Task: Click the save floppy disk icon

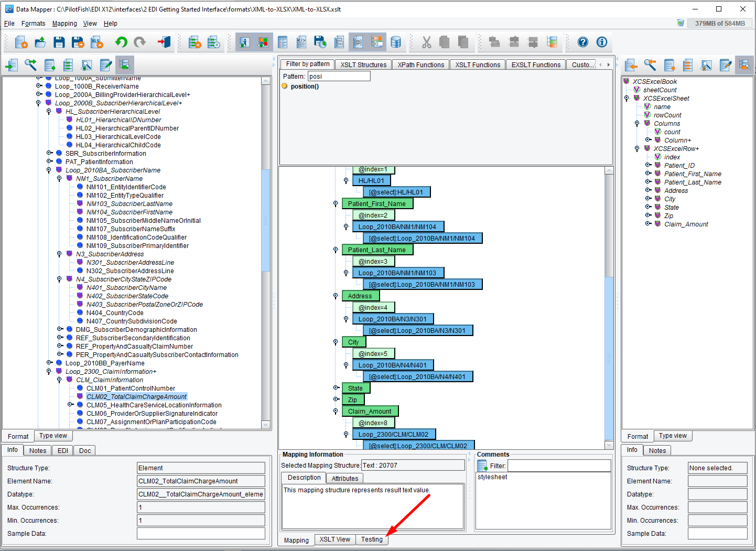Action: pos(59,42)
